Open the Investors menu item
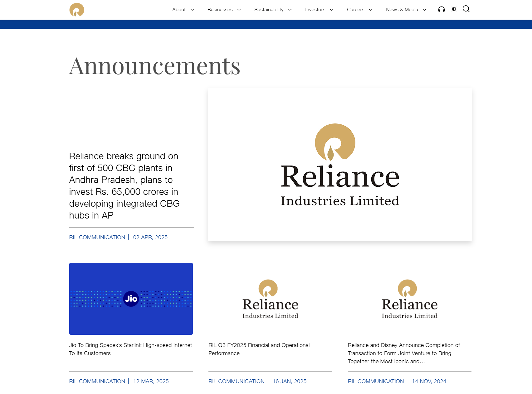Viewport: 532px width, 394px height. (315, 10)
